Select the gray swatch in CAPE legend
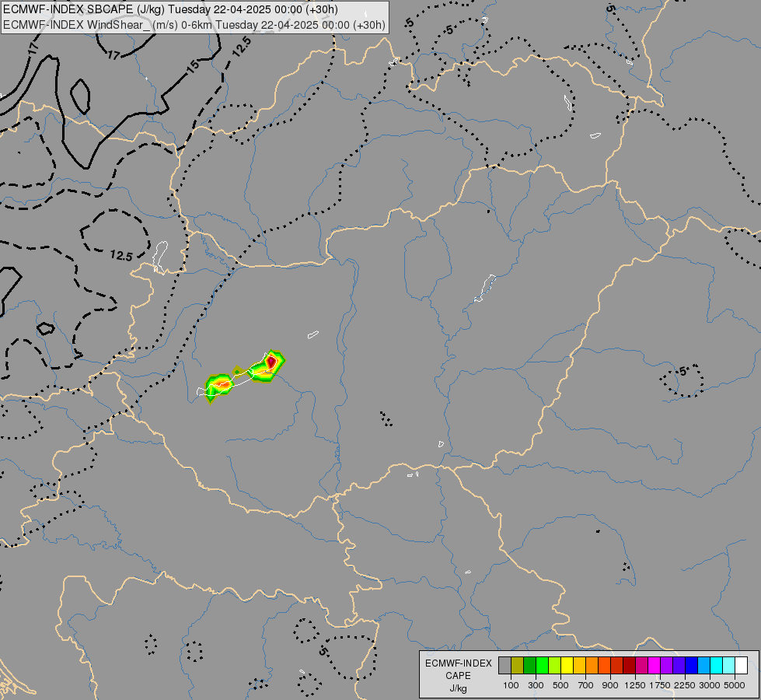Screen dimensions: 761x700 coord(504,665)
